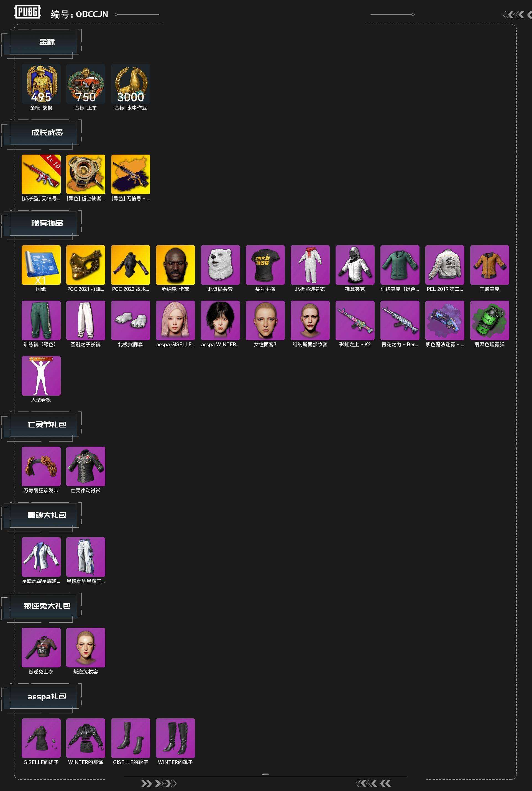
Task: Click the PUBG logo icon
Action: coord(28,12)
